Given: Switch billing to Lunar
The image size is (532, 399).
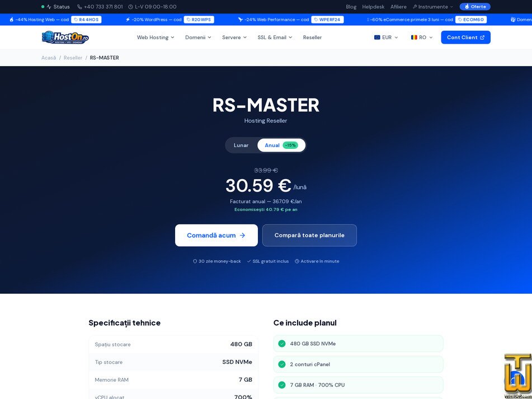Looking at the screenshot, I should click(x=241, y=145).
